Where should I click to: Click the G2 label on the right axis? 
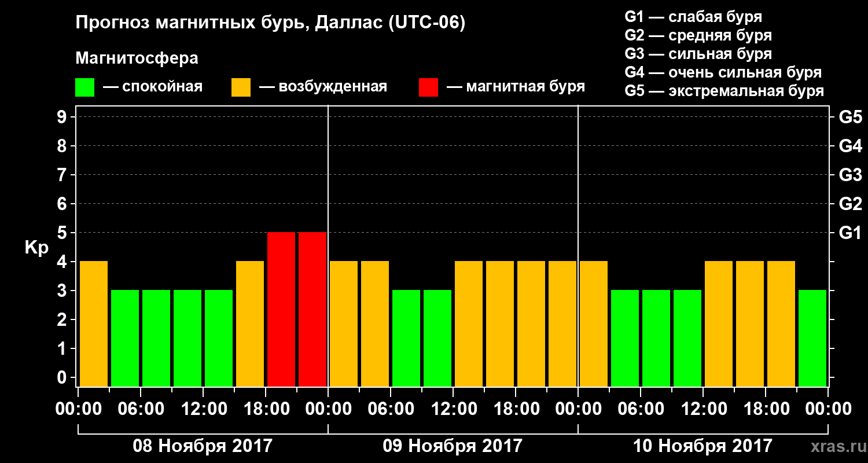point(850,204)
